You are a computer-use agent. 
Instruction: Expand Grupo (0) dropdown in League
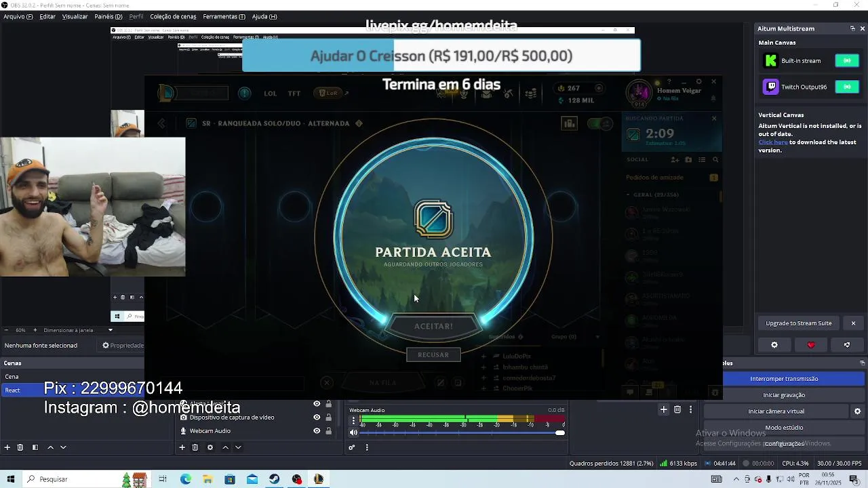point(597,337)
